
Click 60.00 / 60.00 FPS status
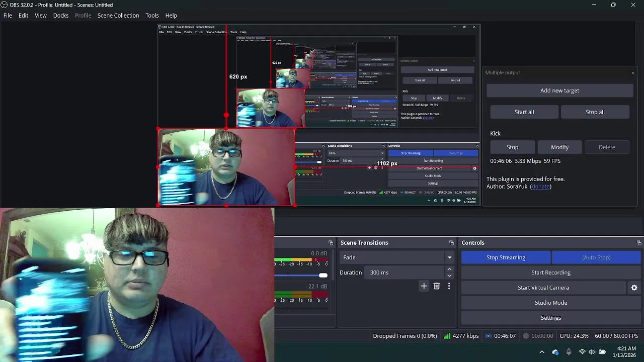click(x=616, y=336)
